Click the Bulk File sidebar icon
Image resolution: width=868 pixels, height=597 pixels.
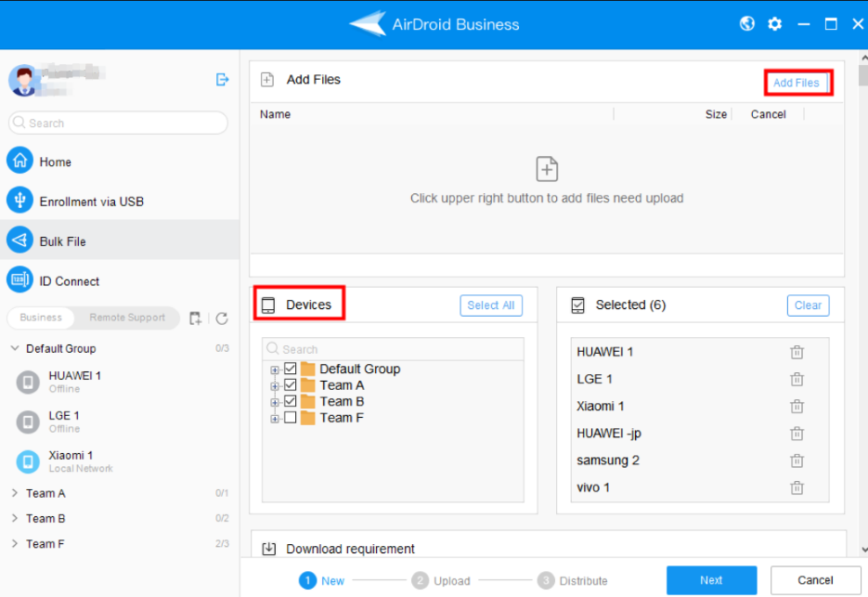(x=19, y=240)
